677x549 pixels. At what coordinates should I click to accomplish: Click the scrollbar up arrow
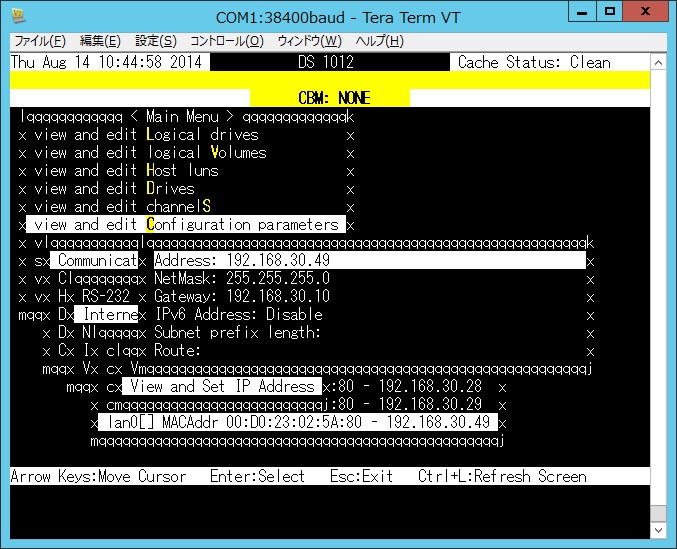658,62
